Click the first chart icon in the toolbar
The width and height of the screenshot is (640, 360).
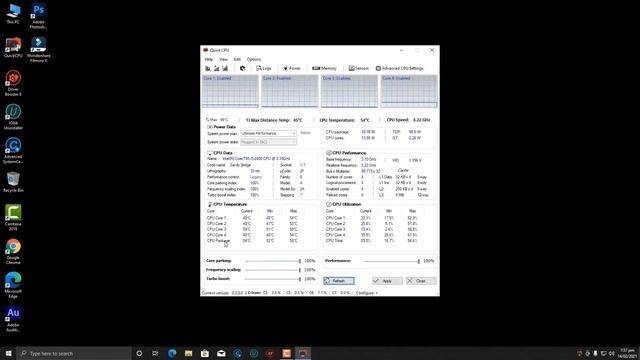[x=208, y=68]
